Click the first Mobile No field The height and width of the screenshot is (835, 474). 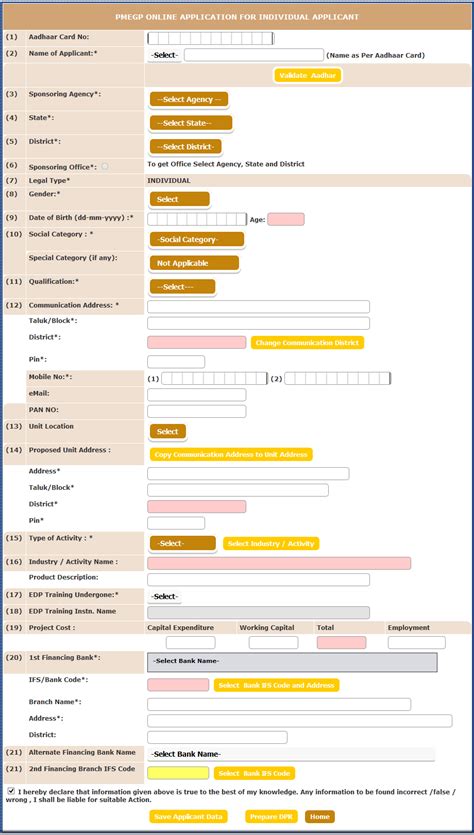pos(214,379)
